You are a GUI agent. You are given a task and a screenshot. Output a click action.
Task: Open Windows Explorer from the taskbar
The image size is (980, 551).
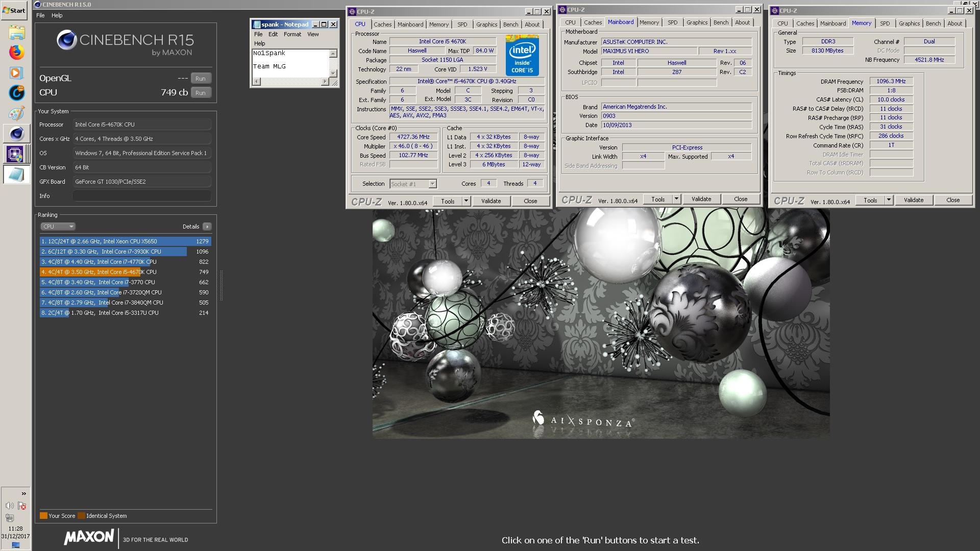click(16, 33)
